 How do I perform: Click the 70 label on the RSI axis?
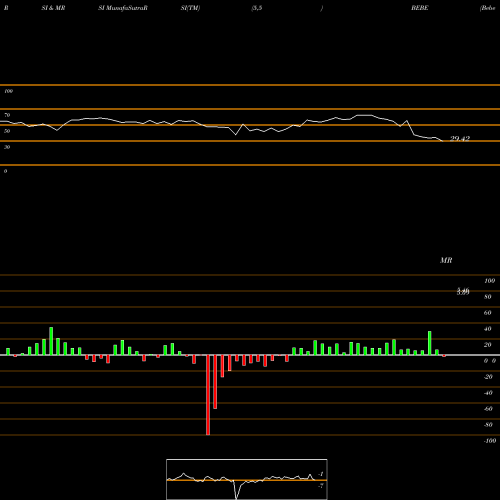[x=7, y=115]
